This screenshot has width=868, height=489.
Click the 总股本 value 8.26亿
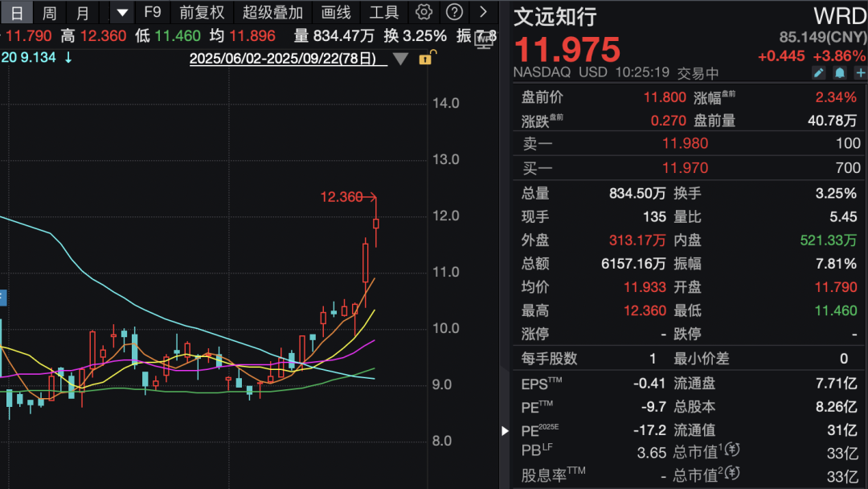click(836, 407)
